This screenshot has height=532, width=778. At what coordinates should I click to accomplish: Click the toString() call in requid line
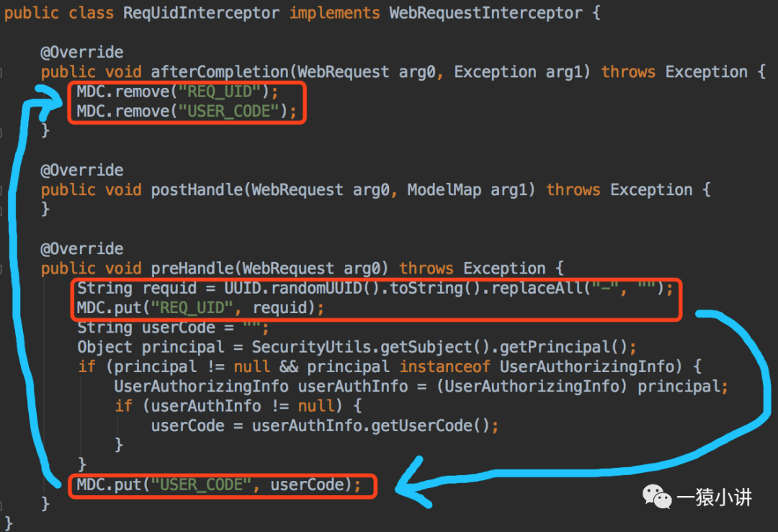[x=435, y=288]
